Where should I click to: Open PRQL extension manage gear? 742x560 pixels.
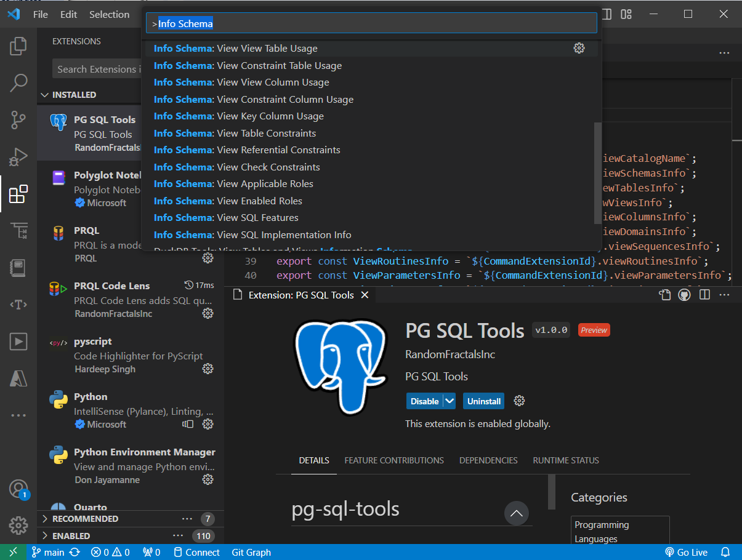coord(208,258)
